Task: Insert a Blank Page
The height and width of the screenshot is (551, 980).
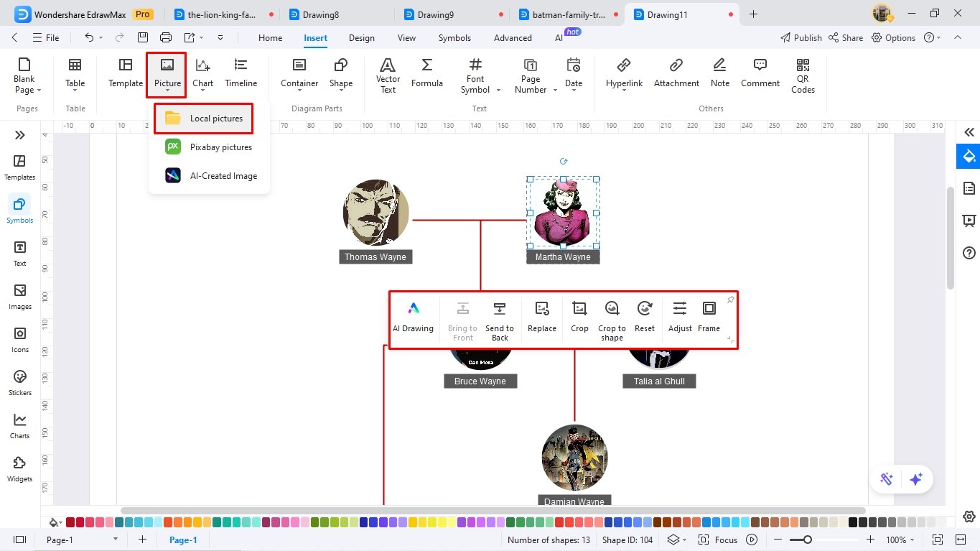Action: tap(27, 75)
